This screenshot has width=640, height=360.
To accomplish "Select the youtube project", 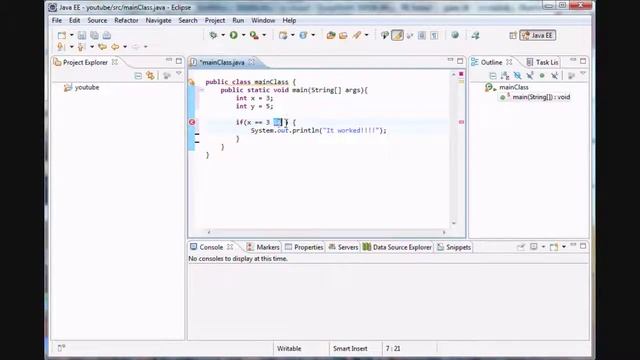I will [87, 87].
